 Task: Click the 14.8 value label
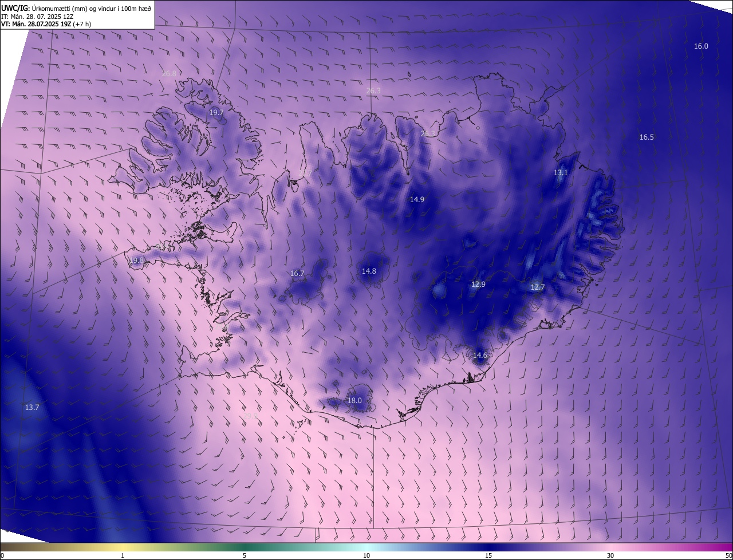coord(369,271)
